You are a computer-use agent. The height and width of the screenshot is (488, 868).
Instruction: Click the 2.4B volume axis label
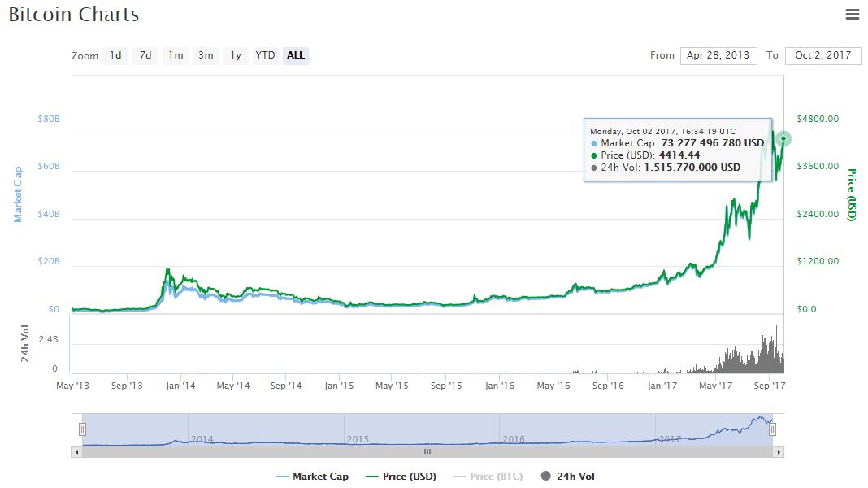coord(48,339)
